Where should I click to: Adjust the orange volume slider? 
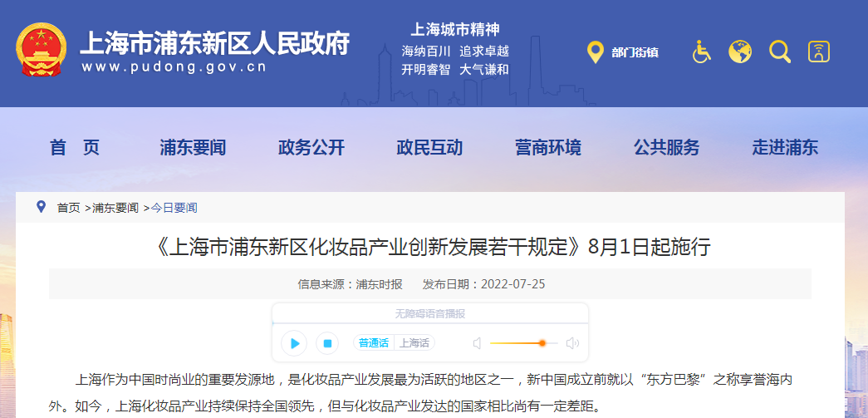(x=542, y=343)
